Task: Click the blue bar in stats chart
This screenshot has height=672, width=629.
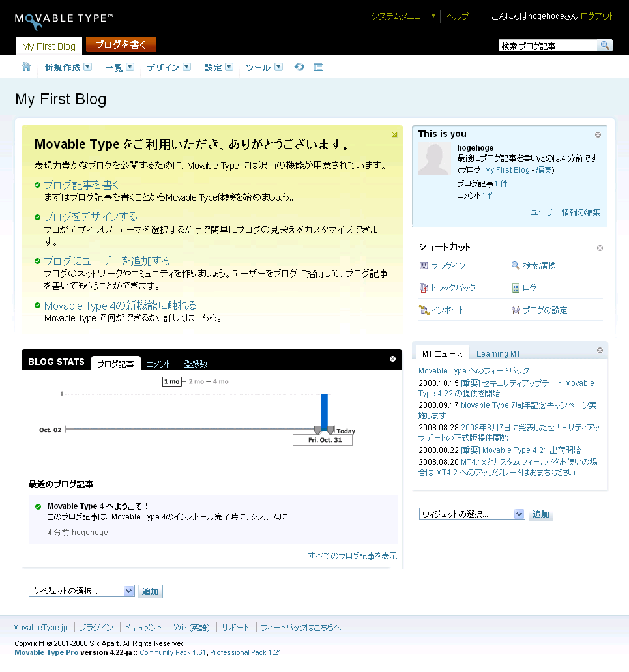Action: click(325, 411)
